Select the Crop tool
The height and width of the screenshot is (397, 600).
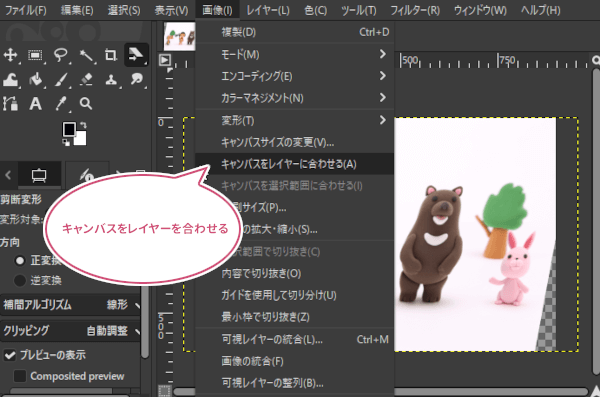[111, 55]
